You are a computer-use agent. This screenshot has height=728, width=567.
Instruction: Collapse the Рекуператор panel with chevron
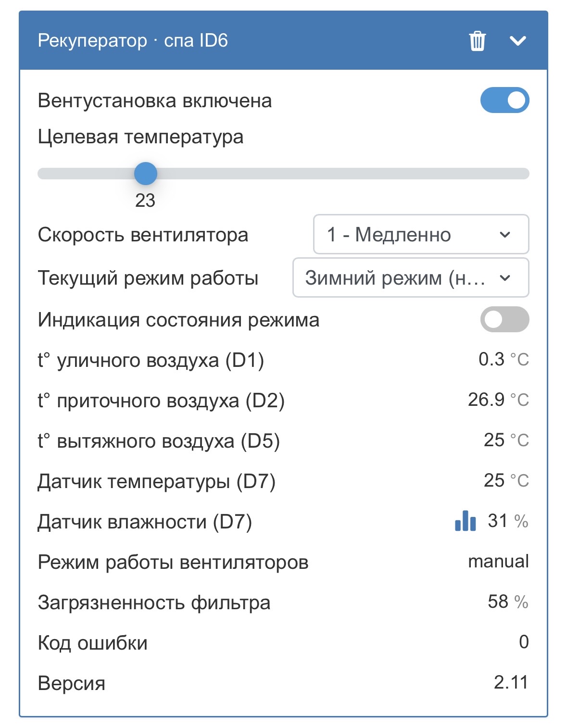pyautogui.click(x=517, y=41)
